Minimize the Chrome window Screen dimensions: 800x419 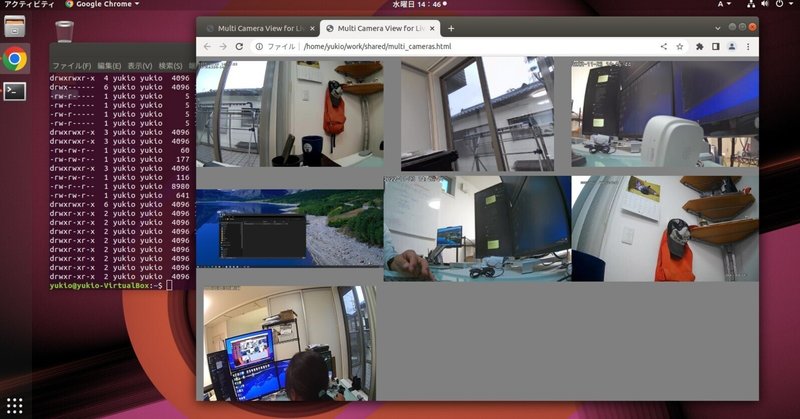click(732, 27)
